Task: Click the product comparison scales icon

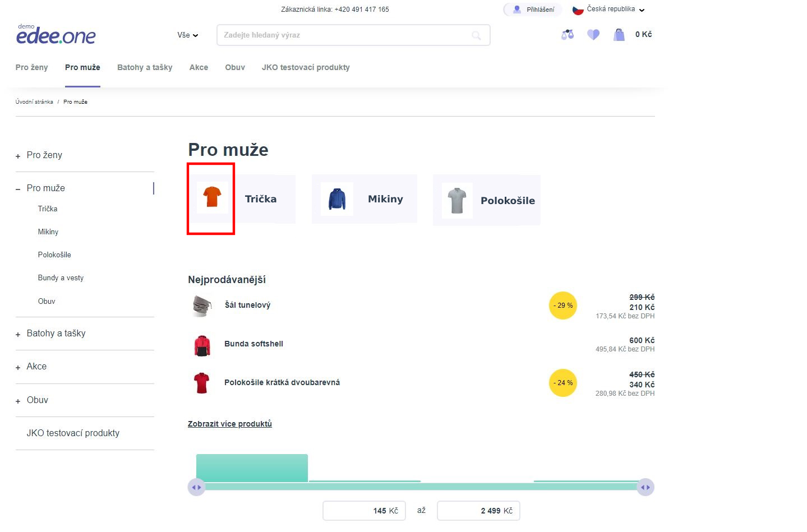Action: click(568, 35)
